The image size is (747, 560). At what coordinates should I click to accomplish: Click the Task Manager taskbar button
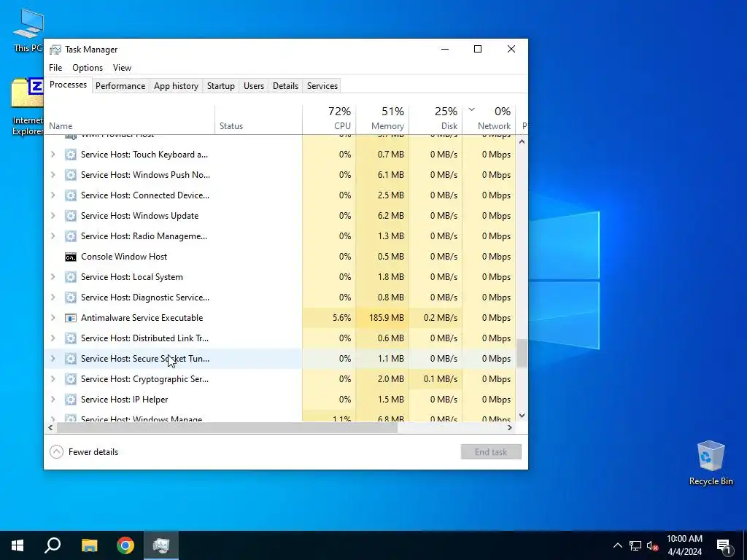click(x=161, y=545)
